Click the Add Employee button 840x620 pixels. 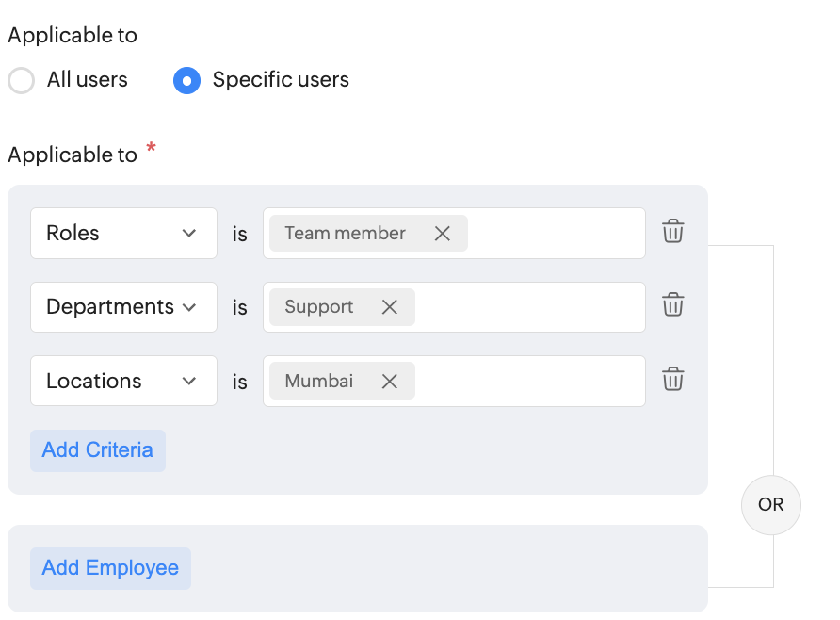[110, 568]
